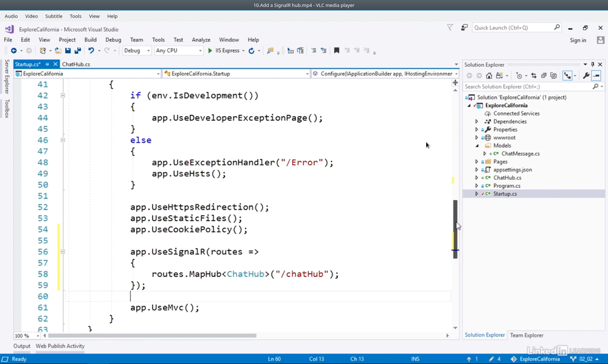This screenshot has height=364, width=608.
Task: Click the notifications filter funnel icon
Action: [450, 27]
